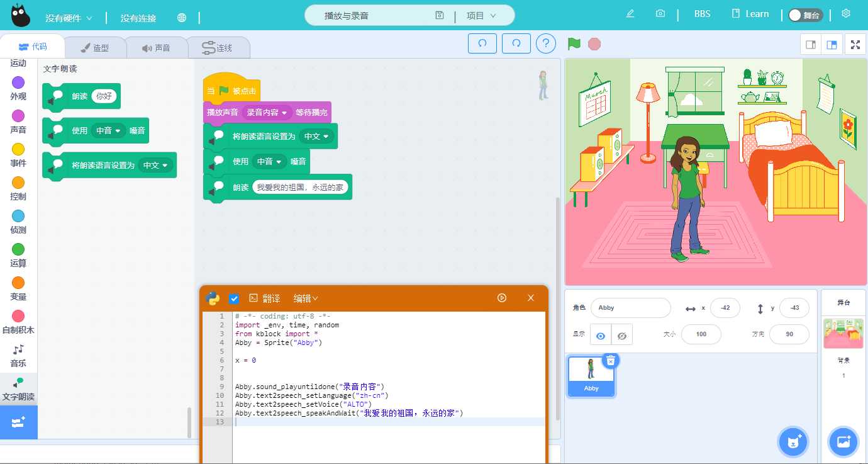Click the size field showing 100
868x464 pixels.
701,334
